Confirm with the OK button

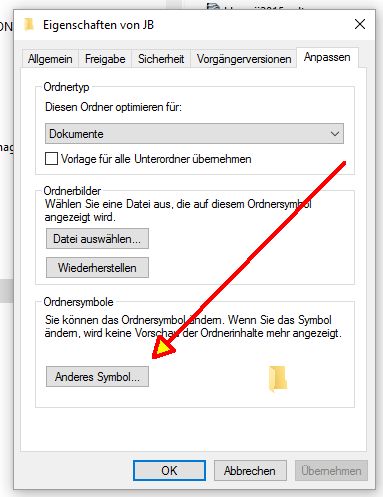click(x=169, y=471)
